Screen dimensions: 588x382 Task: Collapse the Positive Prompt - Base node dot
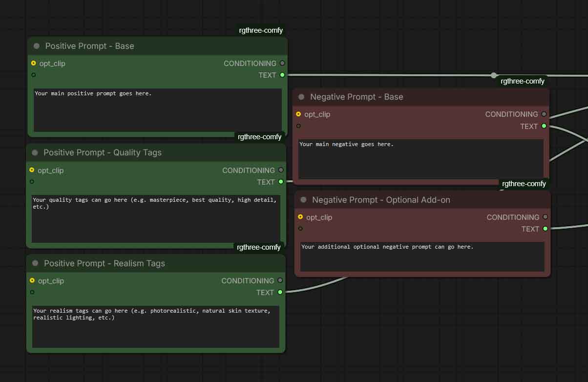pyautogui.click(x=37, y=46)
